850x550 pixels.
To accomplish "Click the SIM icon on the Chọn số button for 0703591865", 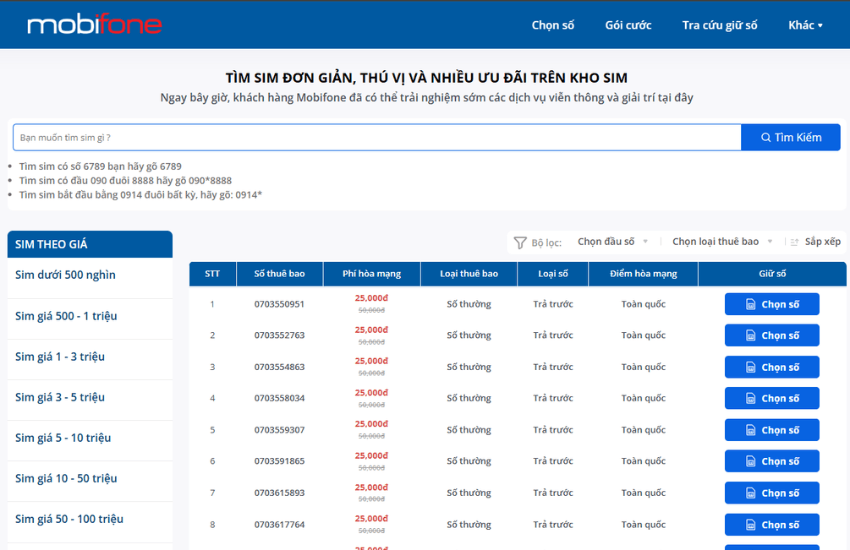I will (751, 462).
